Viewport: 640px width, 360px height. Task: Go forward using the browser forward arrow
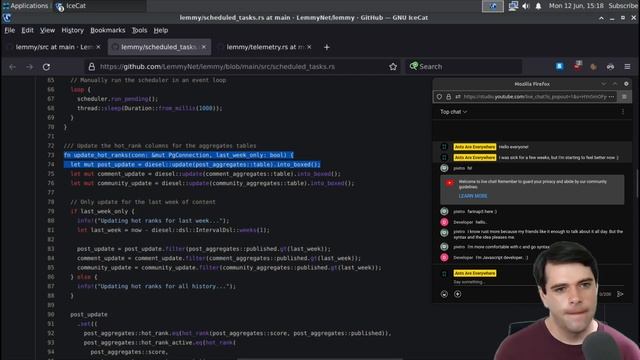point(29,67)
